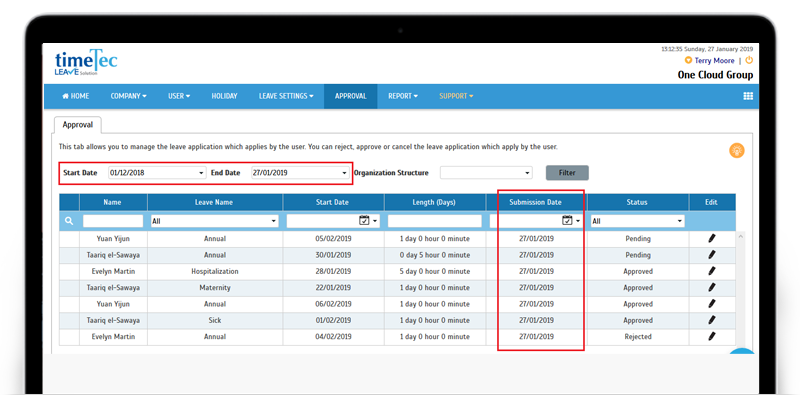Viewport: 800px width, 395px height.
Task: Expand LEAVE SETTINGS menu
Action: (286, 96)
